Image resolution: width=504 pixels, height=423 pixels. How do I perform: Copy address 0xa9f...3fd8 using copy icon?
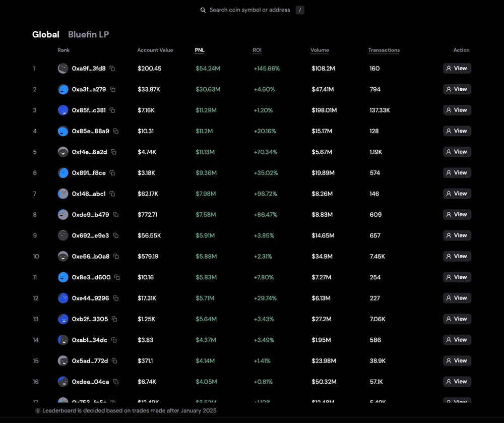coord(112,69)
